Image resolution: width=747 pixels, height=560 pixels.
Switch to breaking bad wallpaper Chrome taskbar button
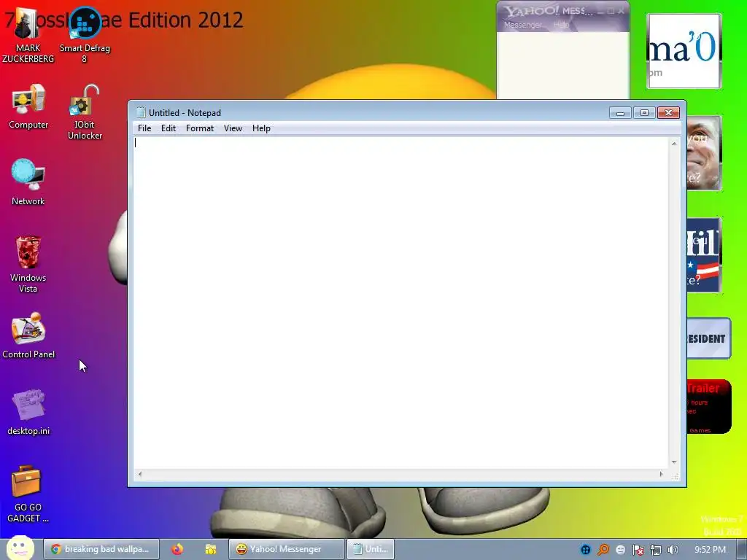(x=101, y=549)
